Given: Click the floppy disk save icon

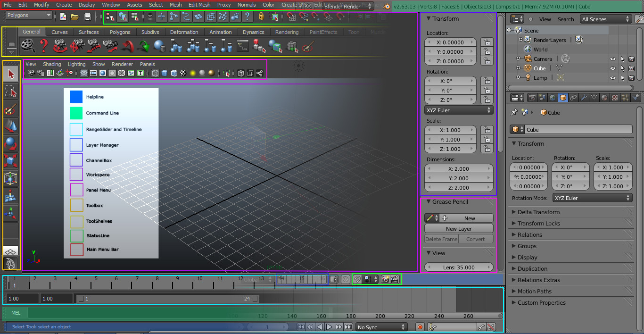Looking at the screenshot, I should tap(88, 17).
